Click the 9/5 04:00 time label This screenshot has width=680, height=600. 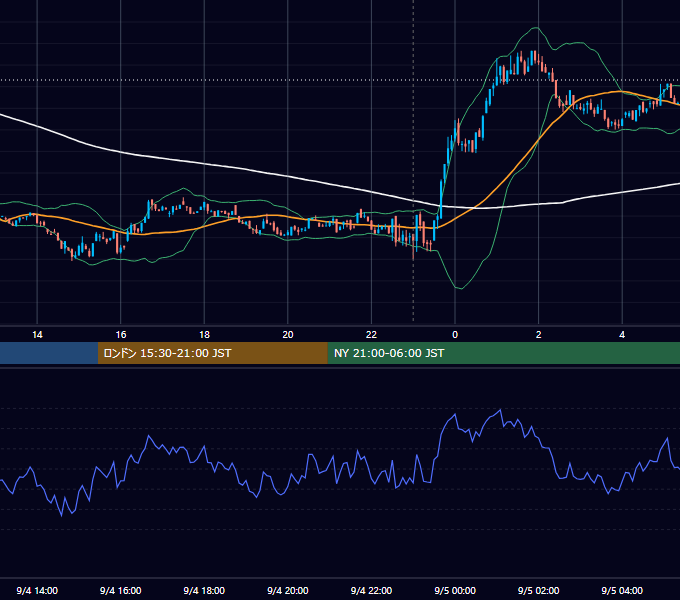[622, 590]
